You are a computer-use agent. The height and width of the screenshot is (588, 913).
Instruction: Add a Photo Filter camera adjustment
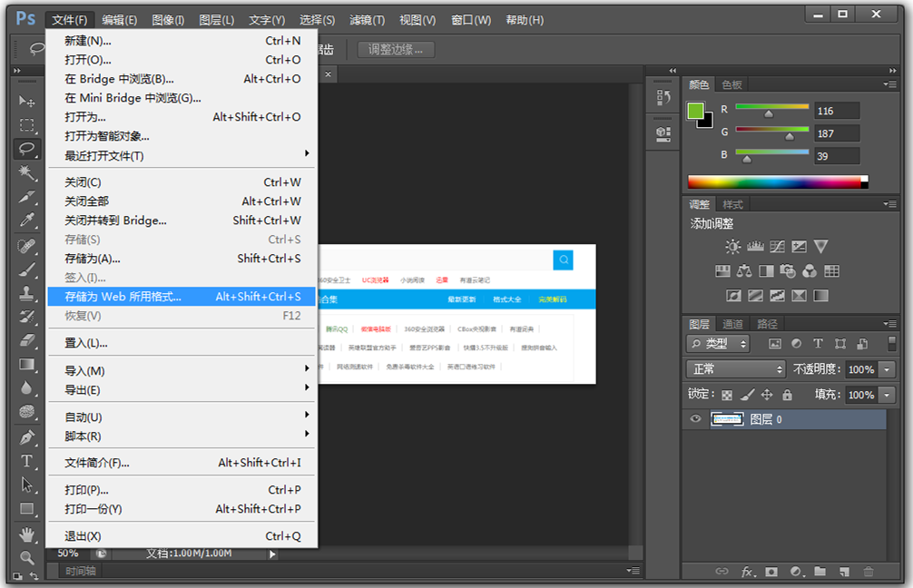click(x=788, y=270)
